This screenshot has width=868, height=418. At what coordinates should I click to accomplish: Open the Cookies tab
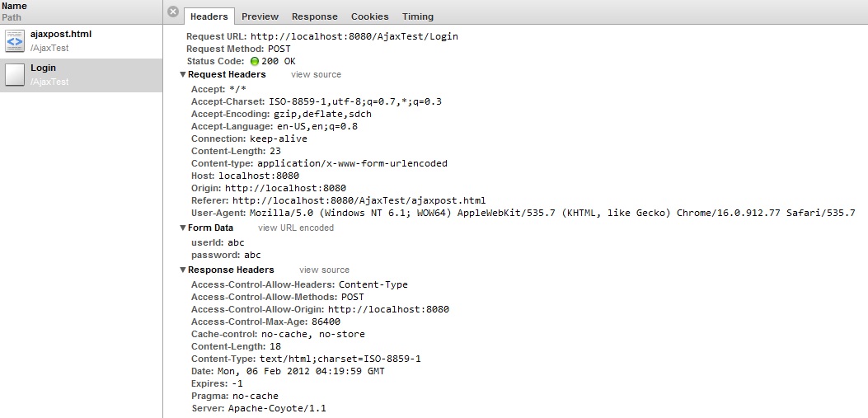pyautogui.click(x=370, y=16)
